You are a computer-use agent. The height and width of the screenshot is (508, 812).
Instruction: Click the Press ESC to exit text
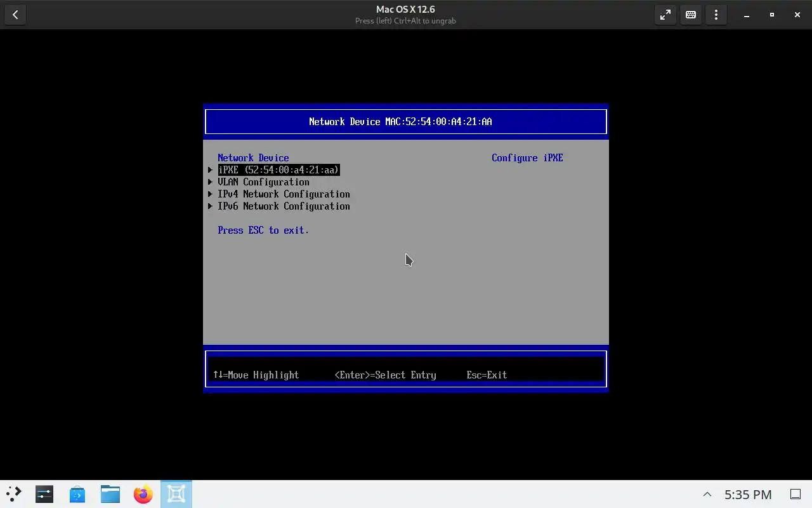point(263,231)
